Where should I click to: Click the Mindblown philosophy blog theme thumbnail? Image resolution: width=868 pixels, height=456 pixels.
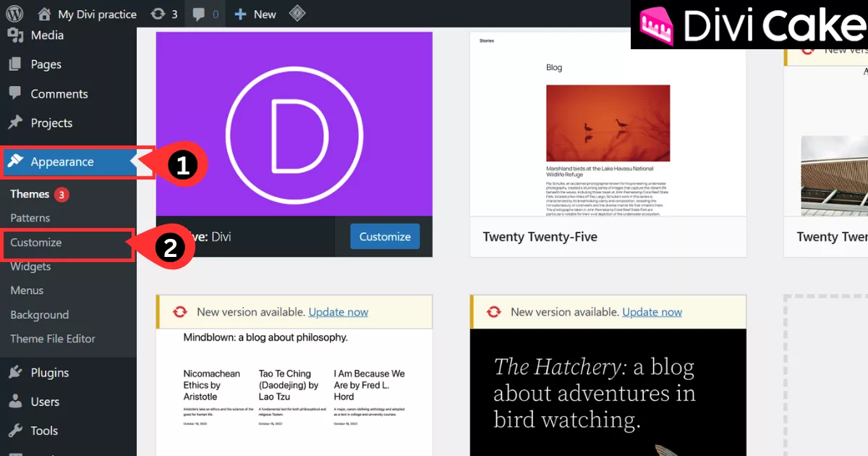pos(294,392)
